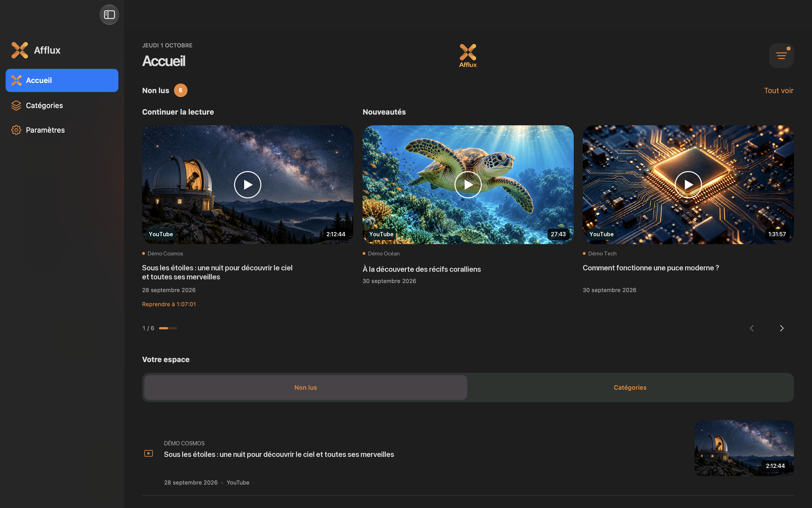Select the Non lus segment tab

coord(306,387)
